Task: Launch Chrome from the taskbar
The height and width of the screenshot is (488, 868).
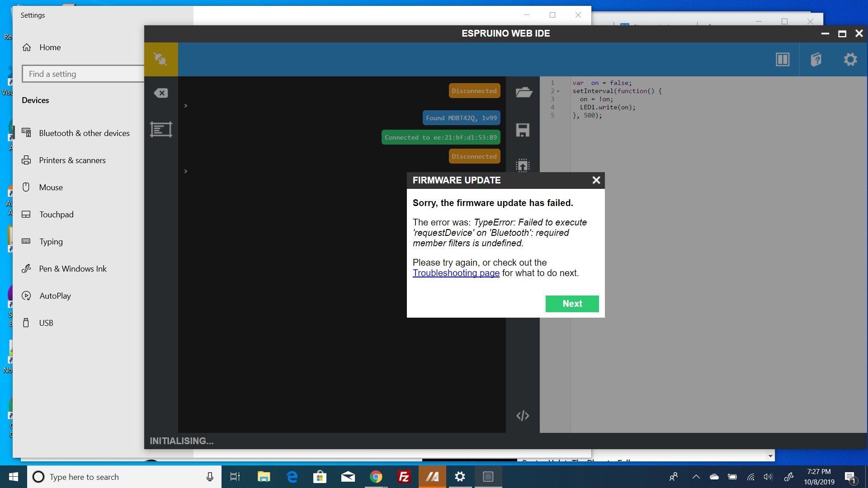Action: point(376,477)
